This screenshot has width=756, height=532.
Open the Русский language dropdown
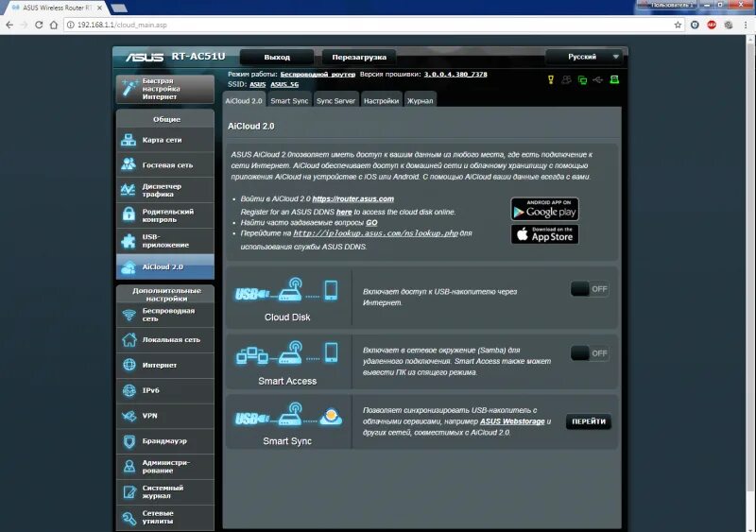[x=583, y=57]
